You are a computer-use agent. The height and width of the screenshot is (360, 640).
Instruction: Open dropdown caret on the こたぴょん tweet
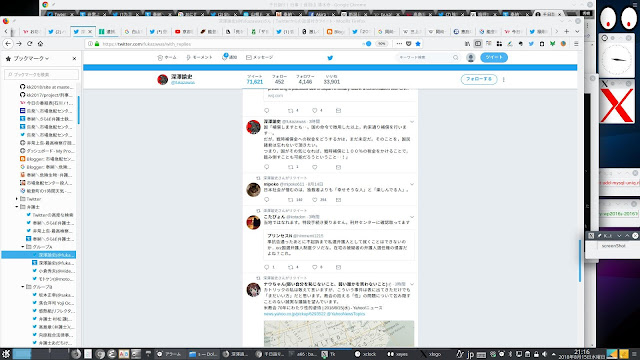pyautogui.click(x=412, y=217)
